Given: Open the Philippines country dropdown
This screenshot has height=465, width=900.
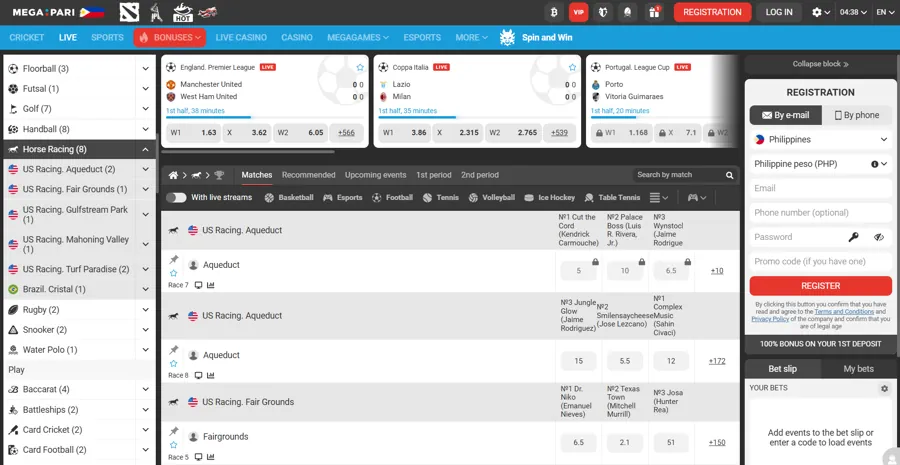Looking at the screenshot, I should pyautogui.click(x=821, y=140).
